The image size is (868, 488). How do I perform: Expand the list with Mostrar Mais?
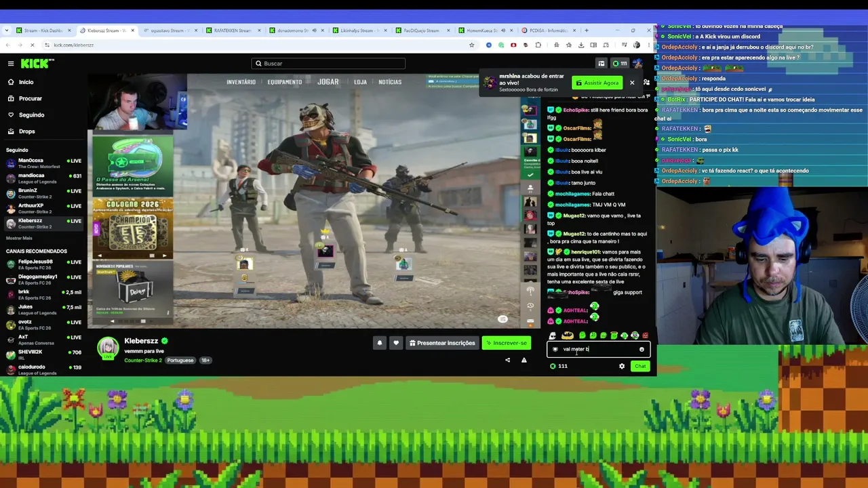point(19,238)
